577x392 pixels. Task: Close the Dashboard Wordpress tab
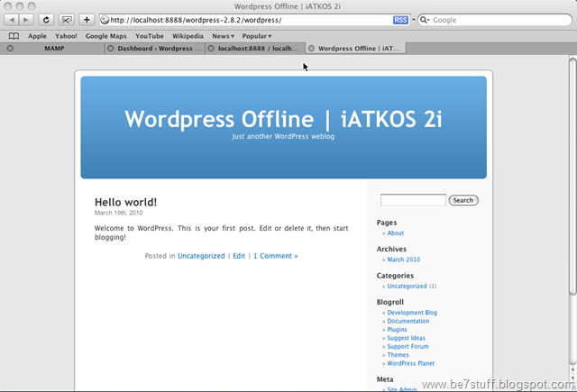(x=110, y=48)
